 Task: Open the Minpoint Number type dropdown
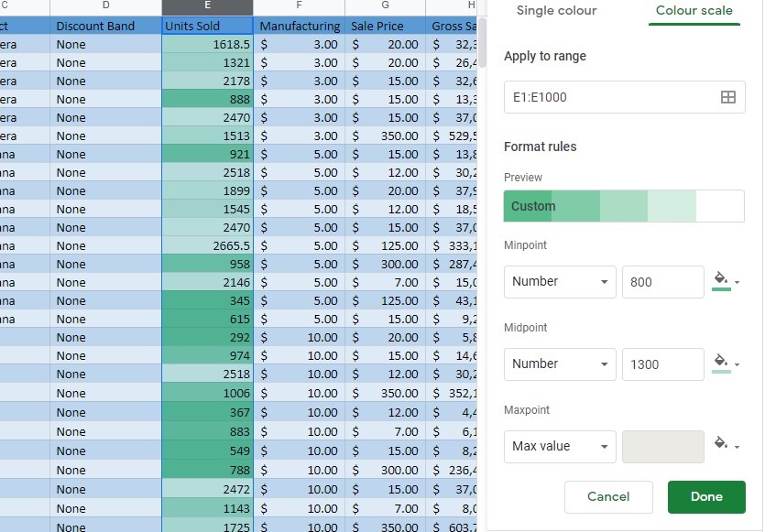click(x=559, y=281)
